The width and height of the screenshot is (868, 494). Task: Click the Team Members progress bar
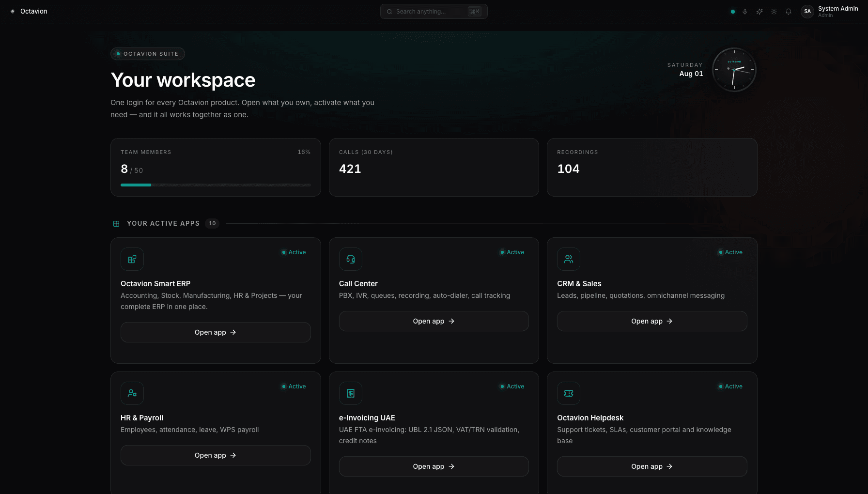tap(216, 185)
